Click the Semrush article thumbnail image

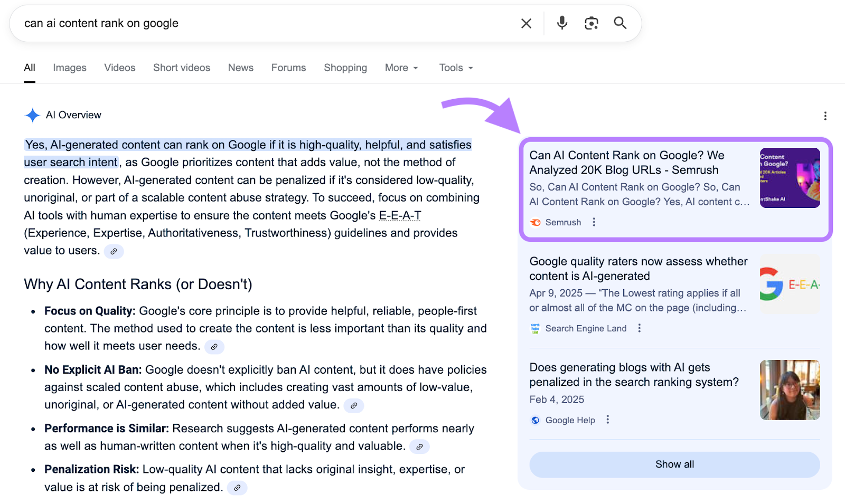click(789, 178)
